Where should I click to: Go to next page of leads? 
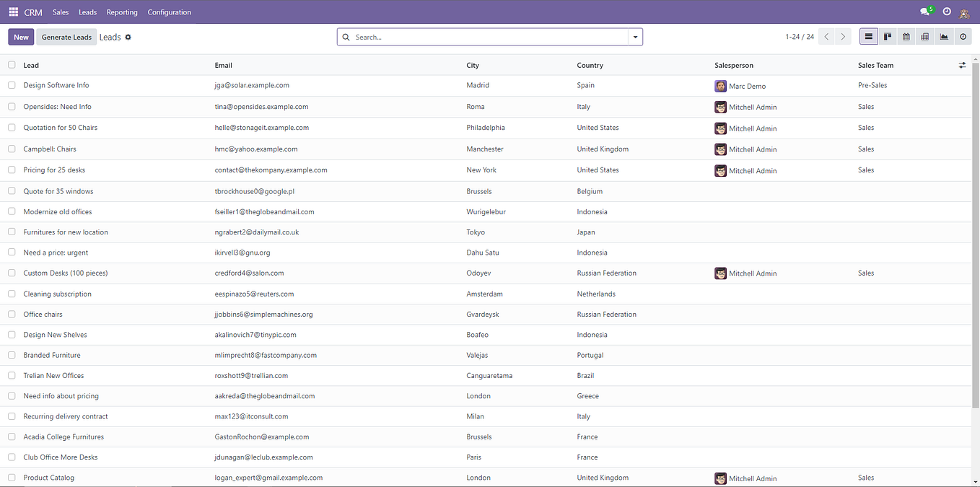pyautogui.click(x=843, y=36)
